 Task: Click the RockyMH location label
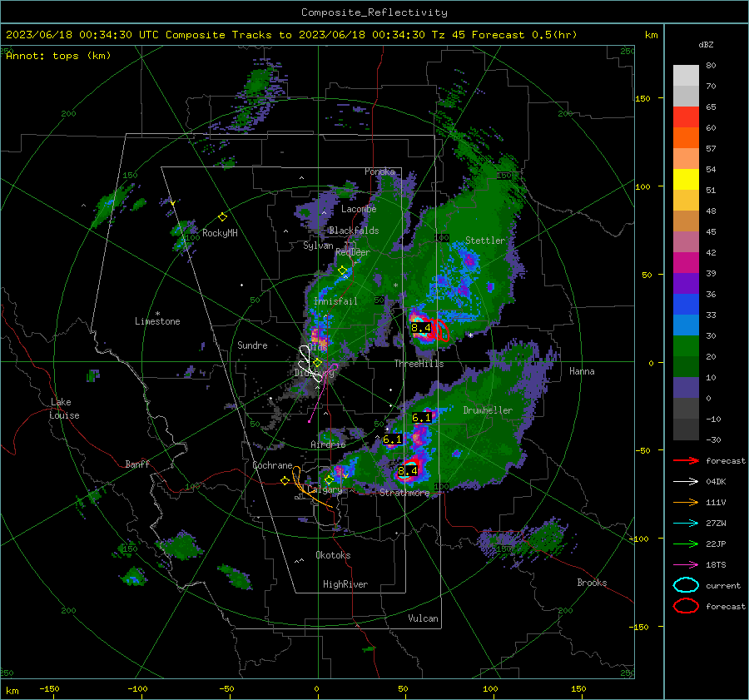[220, 233]
